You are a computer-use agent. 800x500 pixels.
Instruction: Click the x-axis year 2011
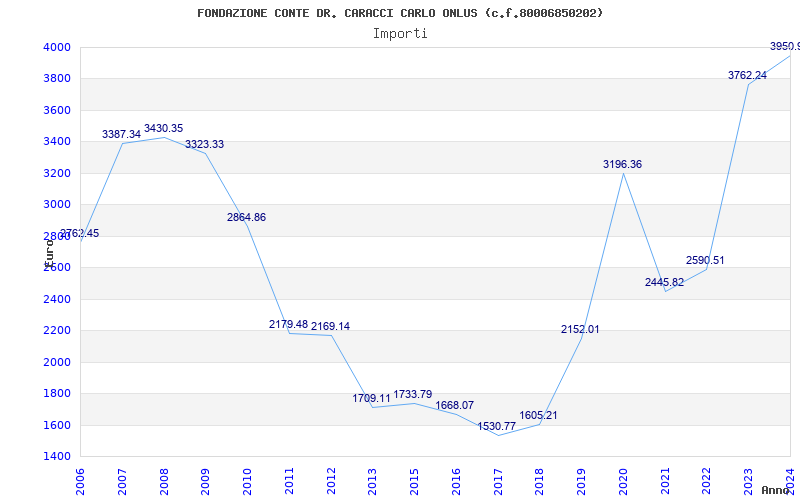pos(289,482)
